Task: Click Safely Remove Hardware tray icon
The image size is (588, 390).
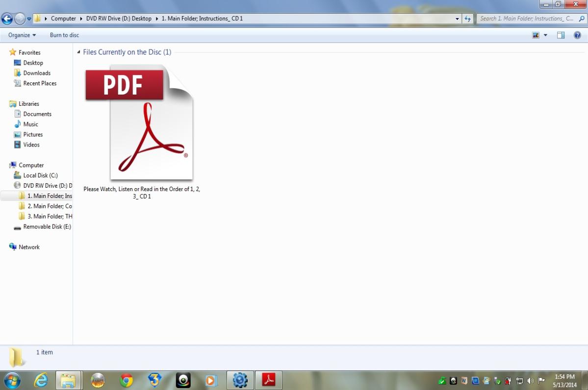Action: pos(497,381)
